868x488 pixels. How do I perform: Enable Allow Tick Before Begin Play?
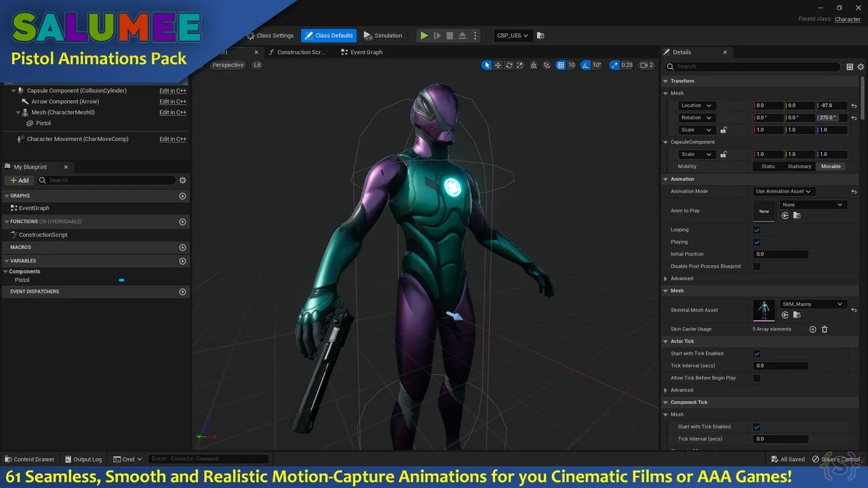(x=757, y=378)
